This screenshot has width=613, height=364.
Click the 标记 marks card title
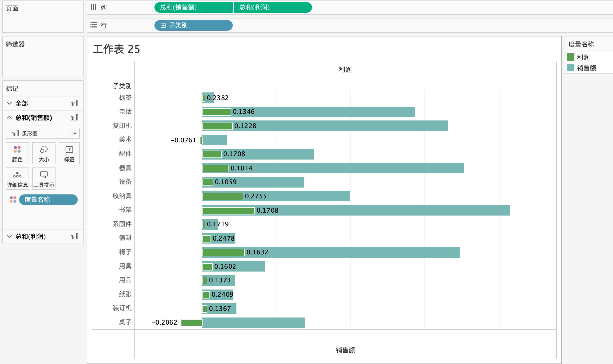12,88
